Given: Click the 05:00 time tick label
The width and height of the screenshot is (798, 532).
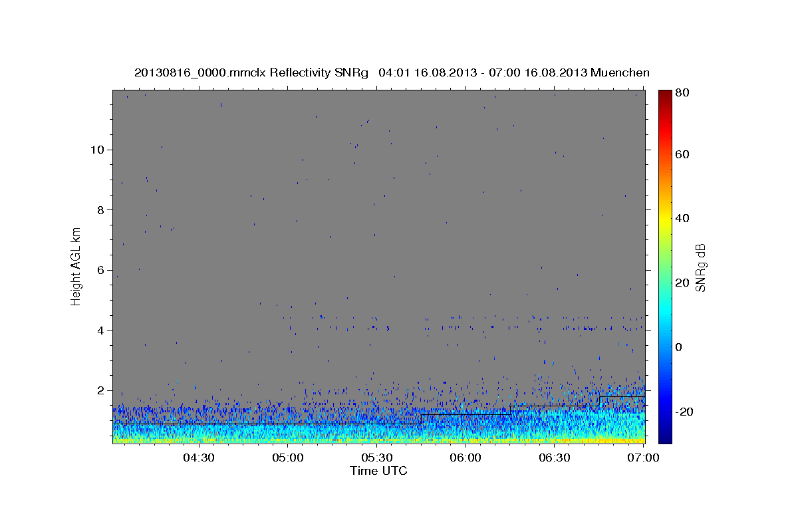Looking at the screenshot, I should pyautogui.click(x=288, y=458).
